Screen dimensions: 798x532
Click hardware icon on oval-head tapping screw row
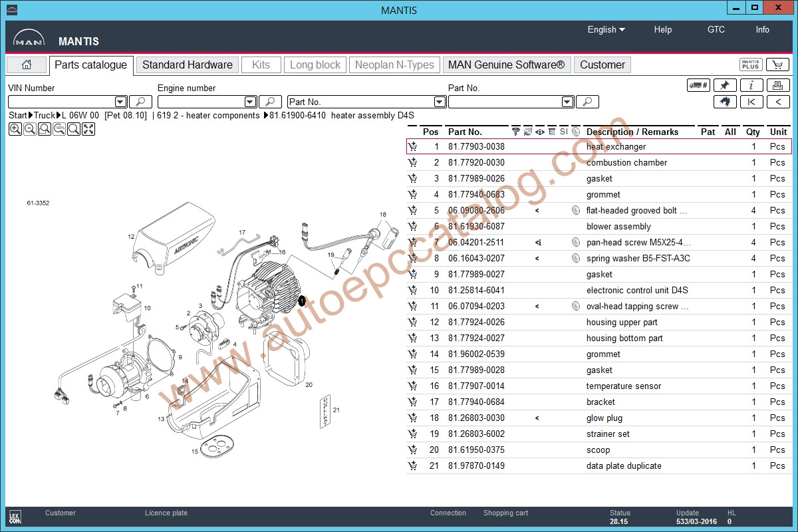[575, 306]
